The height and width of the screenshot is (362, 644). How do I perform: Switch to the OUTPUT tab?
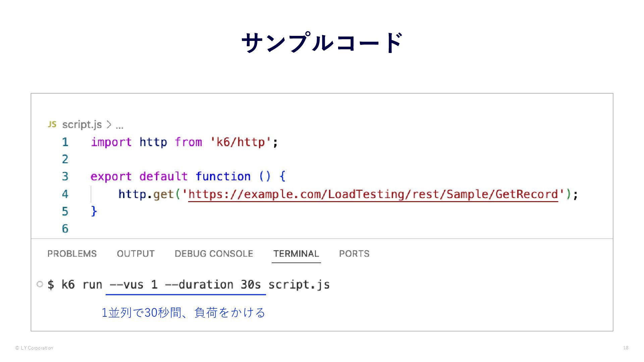136,254
